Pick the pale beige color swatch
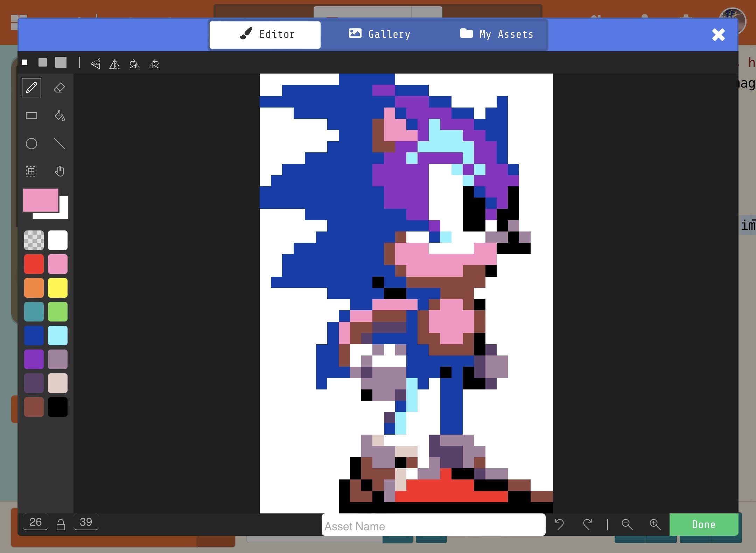Viewport: 756px width, 553px height. (x=58, y=383)
